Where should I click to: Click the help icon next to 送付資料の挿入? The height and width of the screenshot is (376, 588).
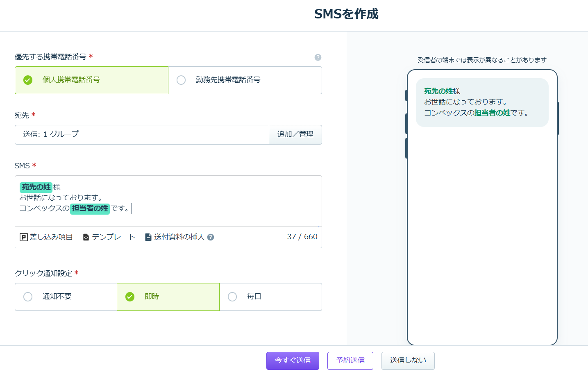click(211, 237)
